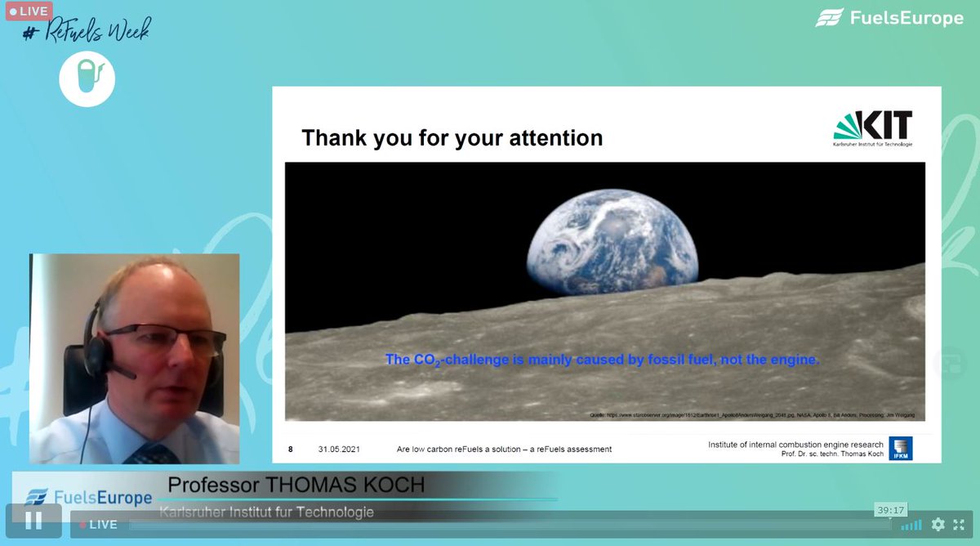Click the LIVE indicator in the player bar
Viewport: 980px width, 546px height.
coord(98,525)
